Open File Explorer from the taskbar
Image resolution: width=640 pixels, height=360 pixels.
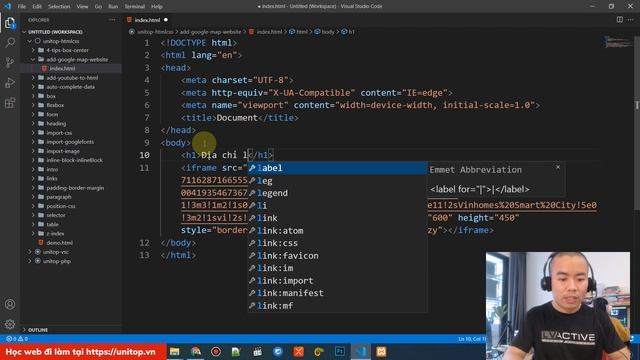coord(175,351)
